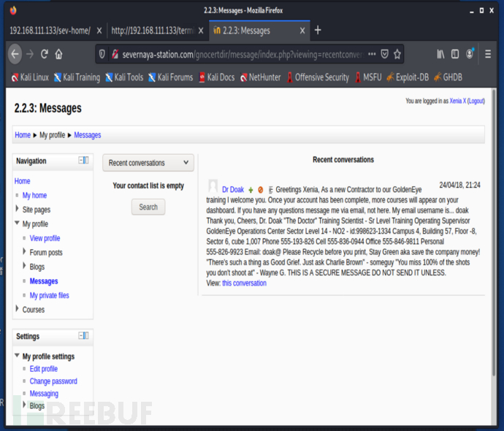Open Exploit-DB bookmark

click(408, 77)
